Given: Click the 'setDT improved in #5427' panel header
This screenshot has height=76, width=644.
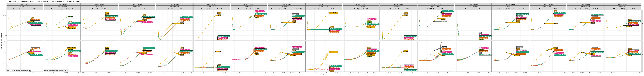Looking at the screenshot, I should tap(174, 9).
